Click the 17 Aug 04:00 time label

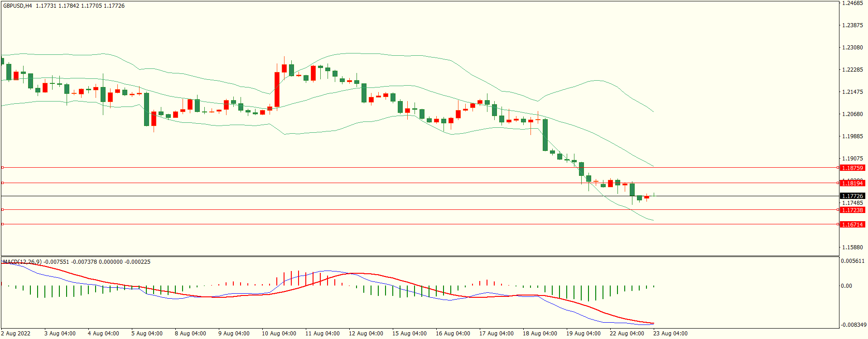pos(497,334)
